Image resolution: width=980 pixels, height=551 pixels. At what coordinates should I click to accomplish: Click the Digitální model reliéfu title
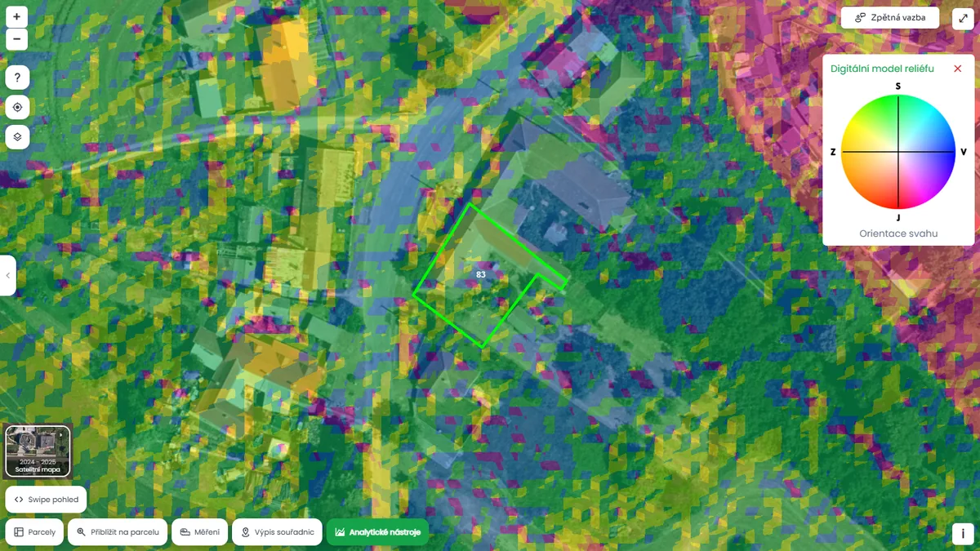click(x=882, y=69)
